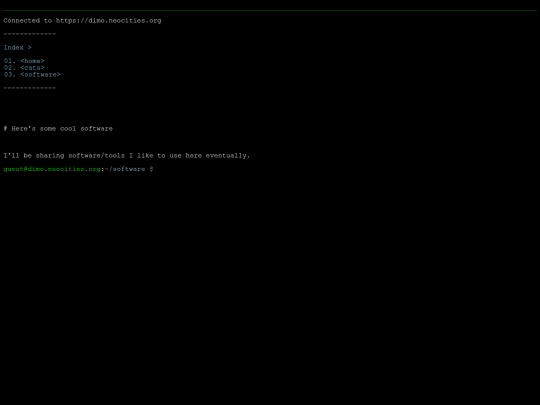Open the <cats> index link

pyautogui.click(x=32, y=68)
